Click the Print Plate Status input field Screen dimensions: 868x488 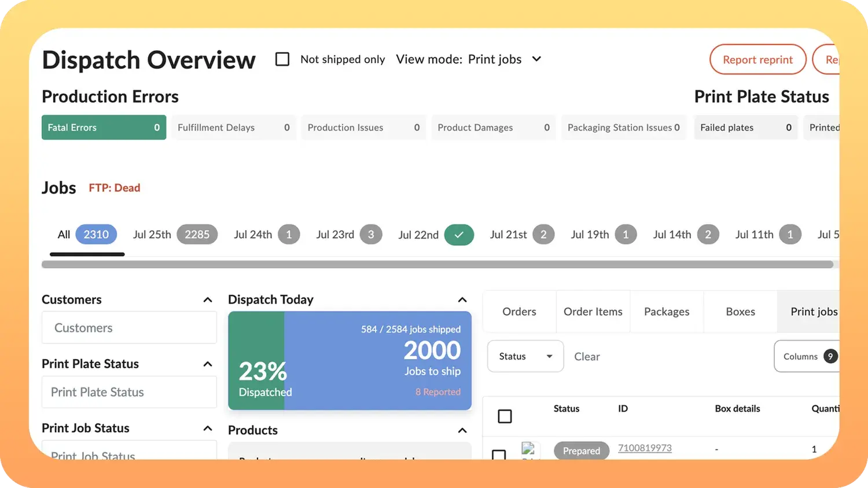click(129, 392)
